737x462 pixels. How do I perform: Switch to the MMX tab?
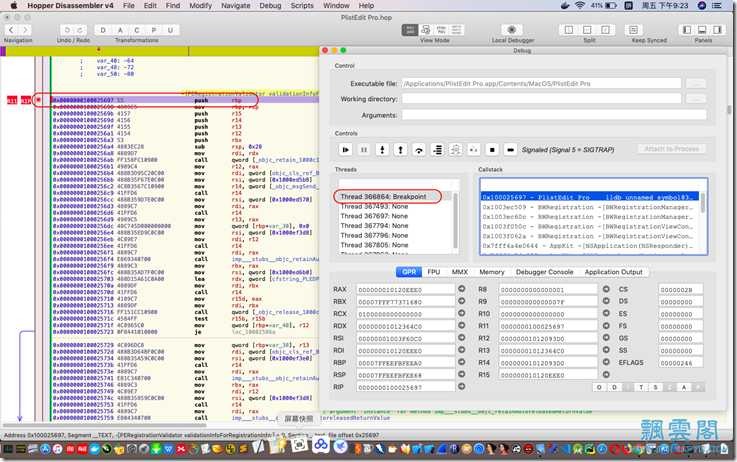click(460, 272)
